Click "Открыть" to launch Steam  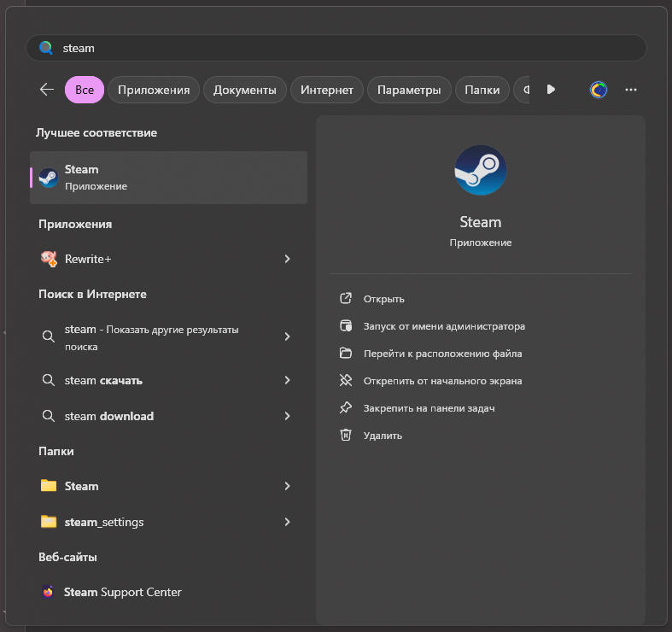tap(383, 299)
